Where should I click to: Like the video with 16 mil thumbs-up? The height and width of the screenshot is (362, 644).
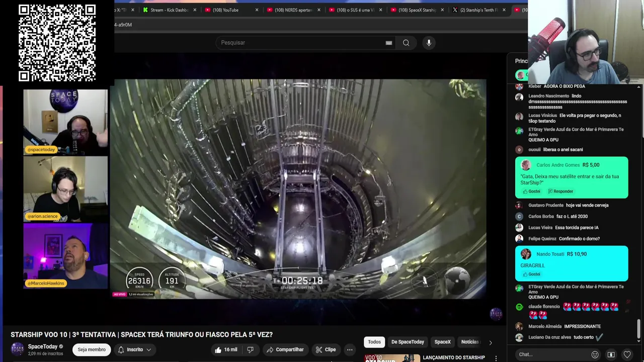[x=226, y=349]
